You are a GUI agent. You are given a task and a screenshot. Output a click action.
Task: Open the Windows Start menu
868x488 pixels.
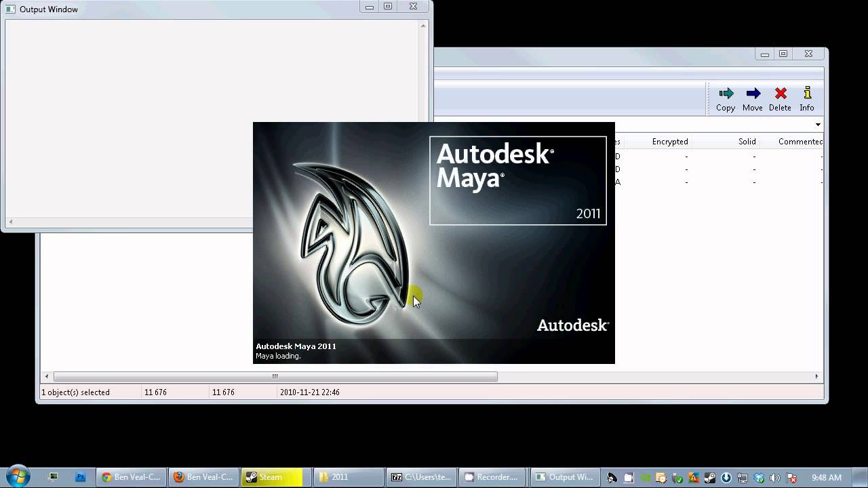point(18,476)
